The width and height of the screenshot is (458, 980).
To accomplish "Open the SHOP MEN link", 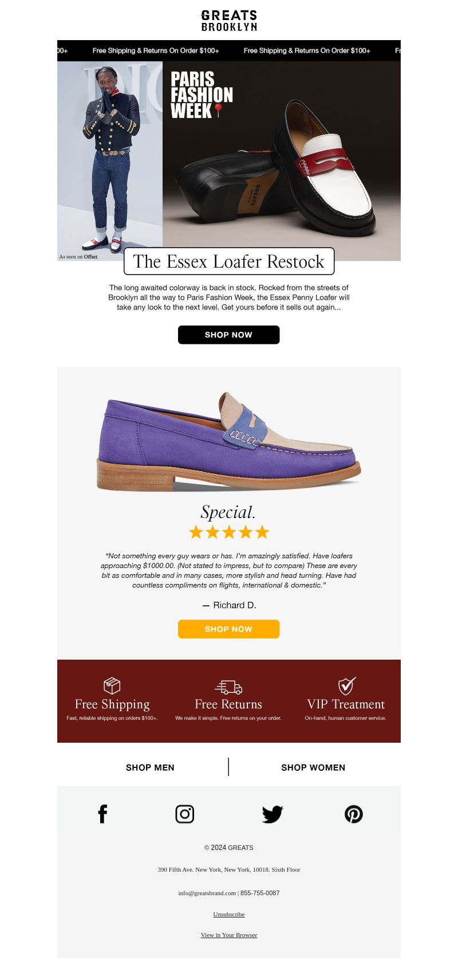I will [150, 767].
